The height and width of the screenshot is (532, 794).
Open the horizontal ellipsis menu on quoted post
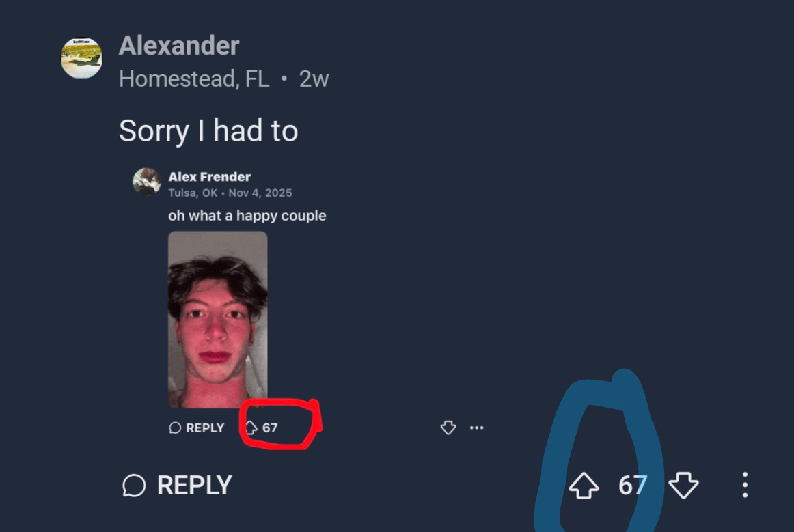476,428
